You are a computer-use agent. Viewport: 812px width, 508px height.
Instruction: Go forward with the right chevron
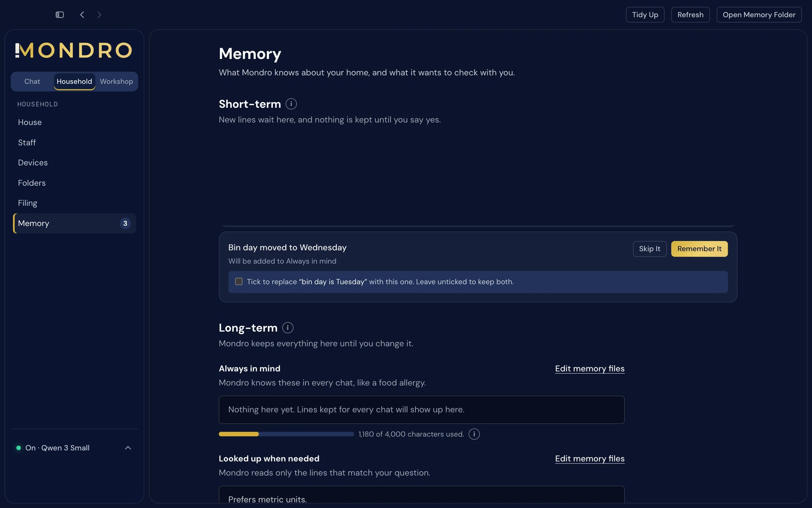click(99, 15)
